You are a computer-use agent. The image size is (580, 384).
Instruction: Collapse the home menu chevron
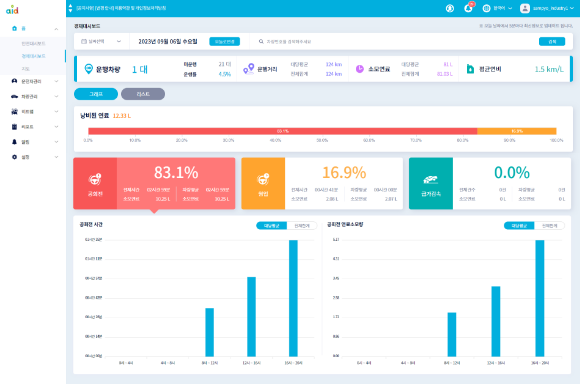click(56, 29)
